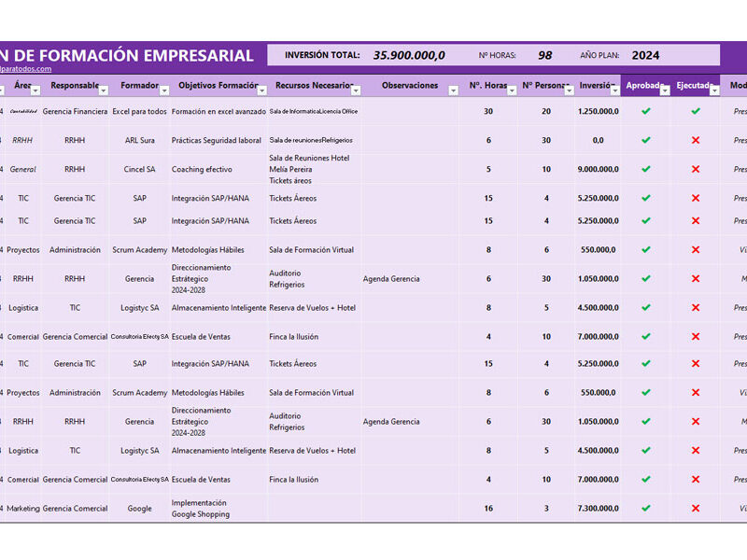Screen dimensions: 747x560
Task: Select the 1.250.000,0 investment cell
Action: (598, 111)
